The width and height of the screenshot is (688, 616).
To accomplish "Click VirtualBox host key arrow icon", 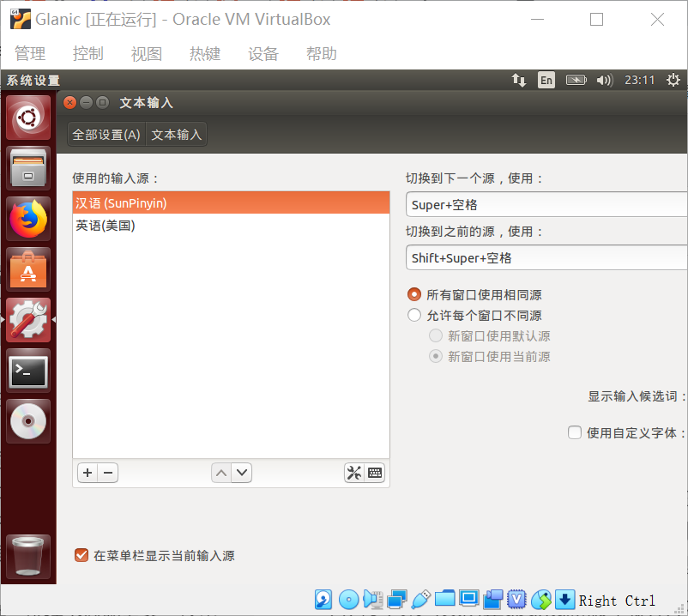I will pyautogui.click(x=565, y=600).
